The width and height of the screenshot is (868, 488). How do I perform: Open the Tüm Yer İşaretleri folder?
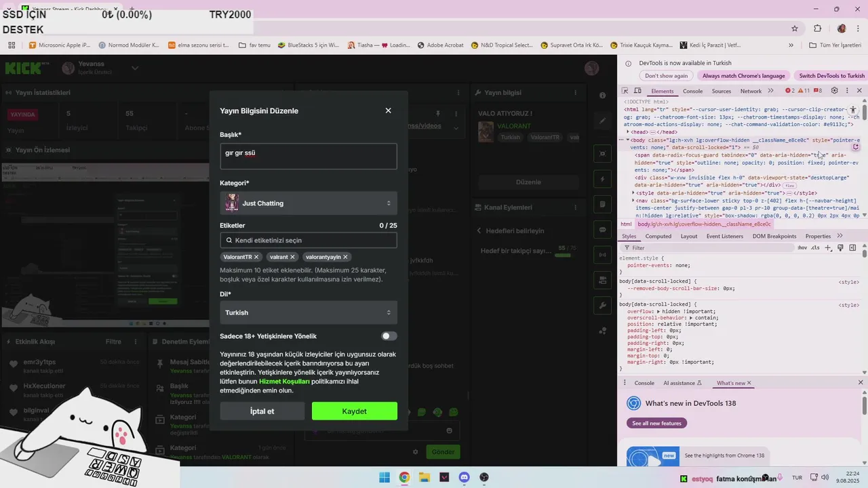[x=835, y=45]
